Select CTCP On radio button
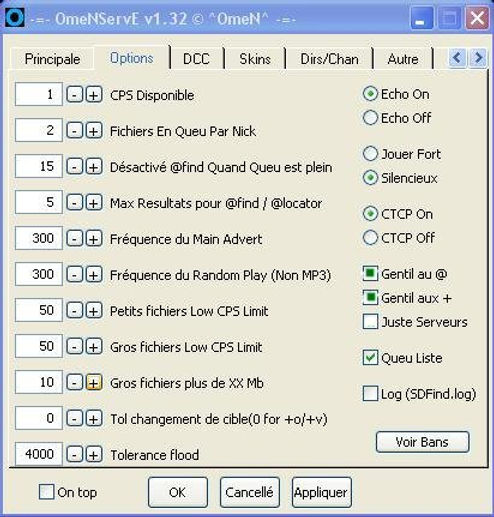The image size is (494, 517). [370, 214]
